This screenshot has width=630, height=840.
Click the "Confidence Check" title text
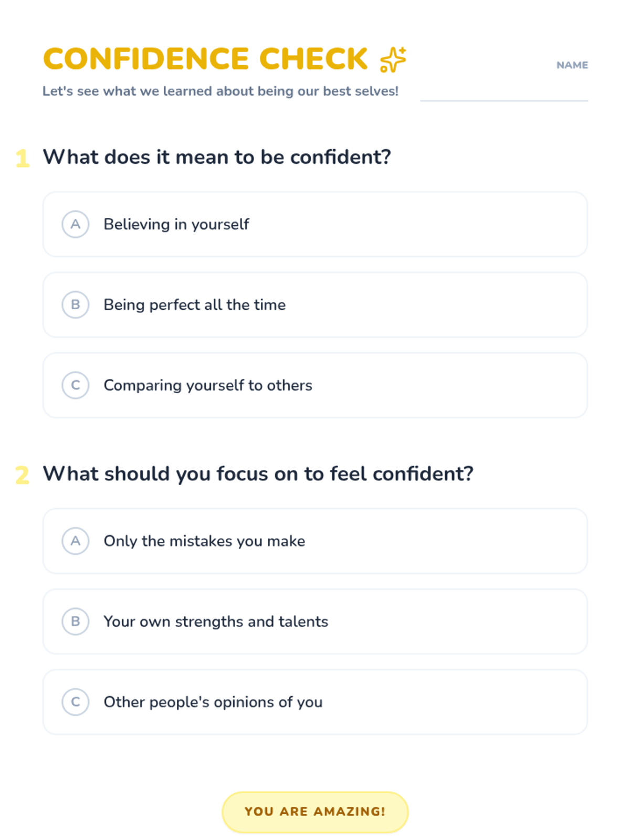click(x=205, y=59)
